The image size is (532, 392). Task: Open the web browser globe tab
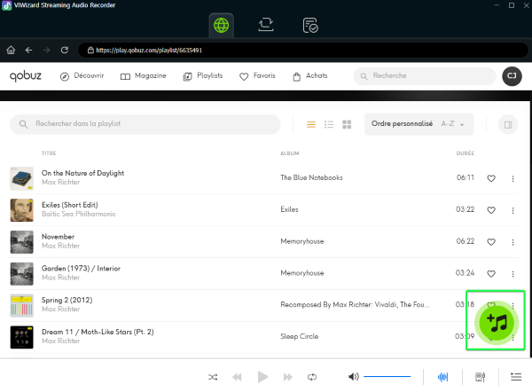click(221, 26)
